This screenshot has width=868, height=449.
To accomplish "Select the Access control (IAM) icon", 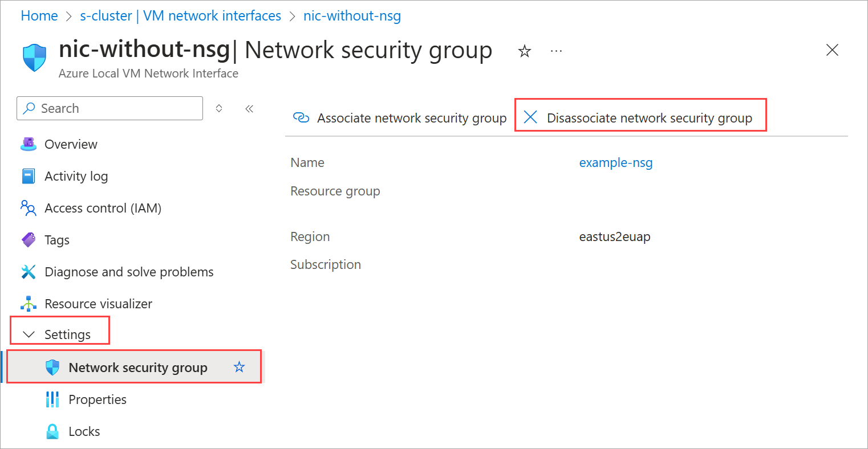I will coord(29,208).
